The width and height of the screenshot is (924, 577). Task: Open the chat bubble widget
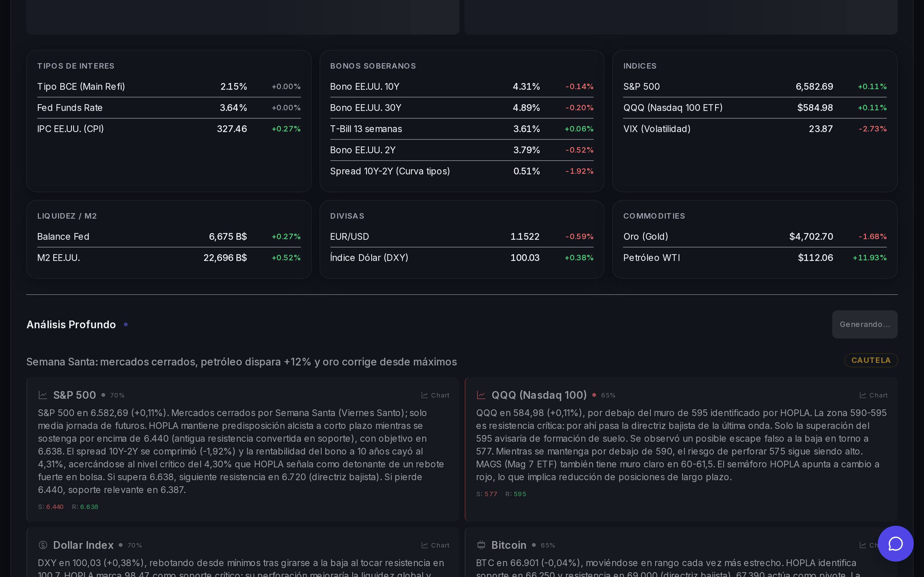click(895, 543)
